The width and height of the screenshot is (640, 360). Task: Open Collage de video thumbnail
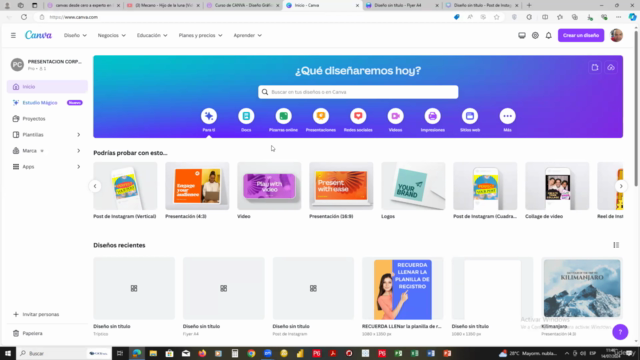[x=557, y=186]
